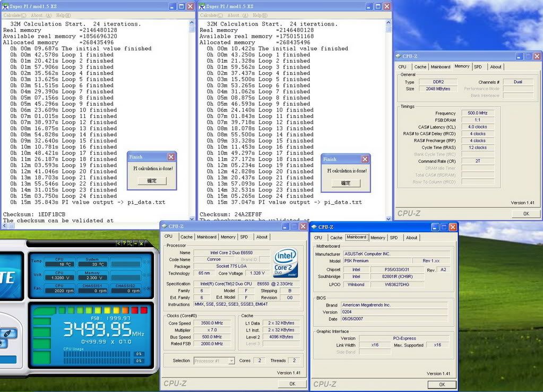The height and width of the screenshot is (392, 543).
Task: Minimize the AI Suite monitor panel
Action: 135,243
